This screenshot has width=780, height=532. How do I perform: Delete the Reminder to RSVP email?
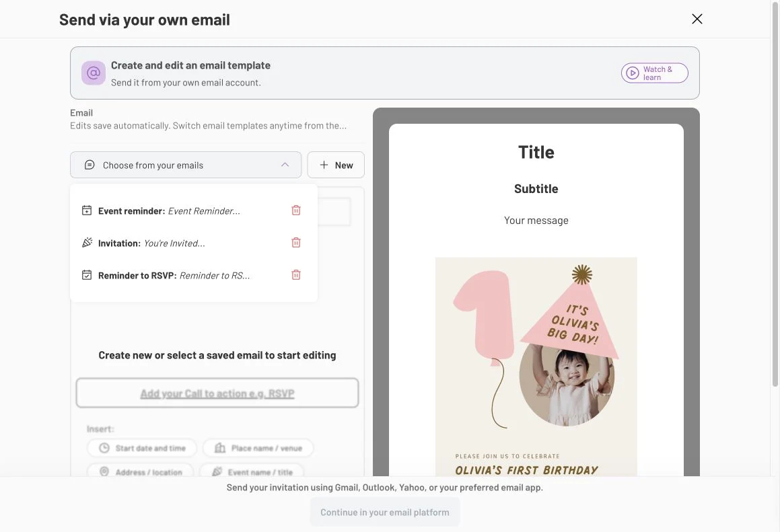[x=296, y=275]
